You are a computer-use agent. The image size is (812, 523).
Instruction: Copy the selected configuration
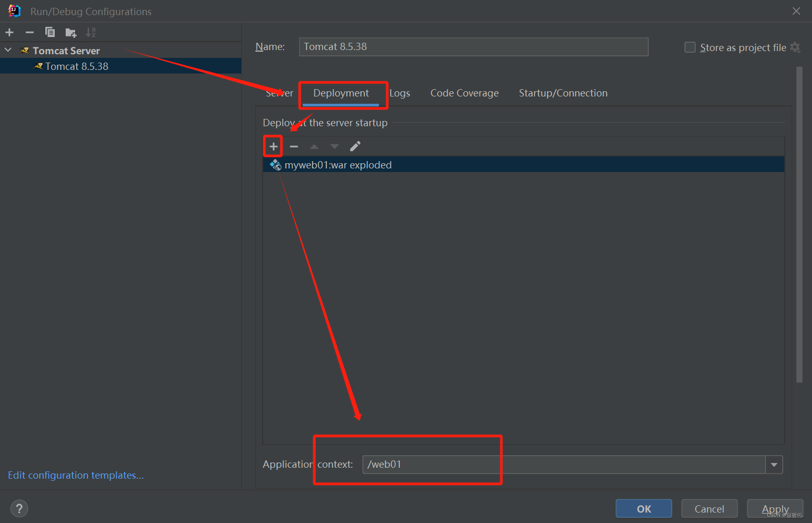[x=50, y=32]
